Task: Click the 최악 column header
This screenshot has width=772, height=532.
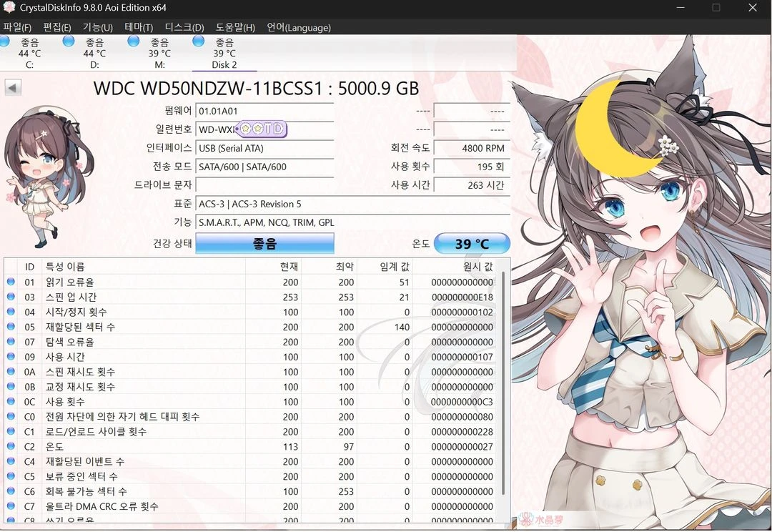Action: pyautogui.click(x=329, y=267)
